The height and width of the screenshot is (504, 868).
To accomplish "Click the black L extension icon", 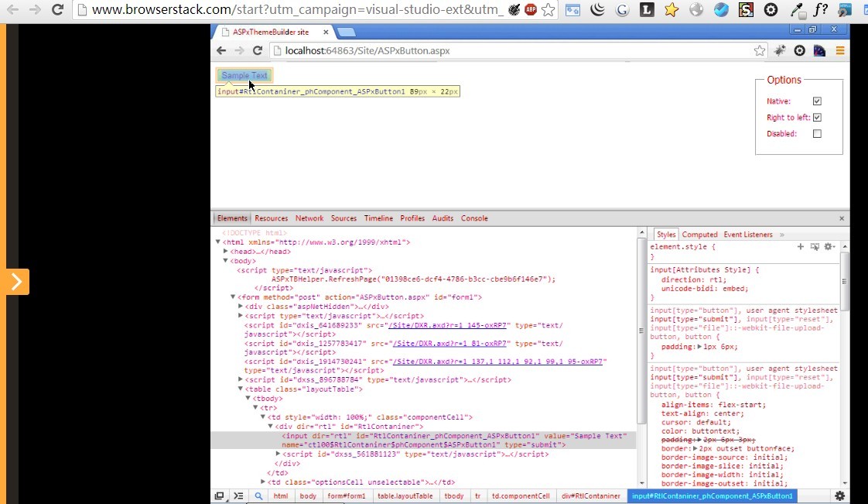I will click(647, 9).
